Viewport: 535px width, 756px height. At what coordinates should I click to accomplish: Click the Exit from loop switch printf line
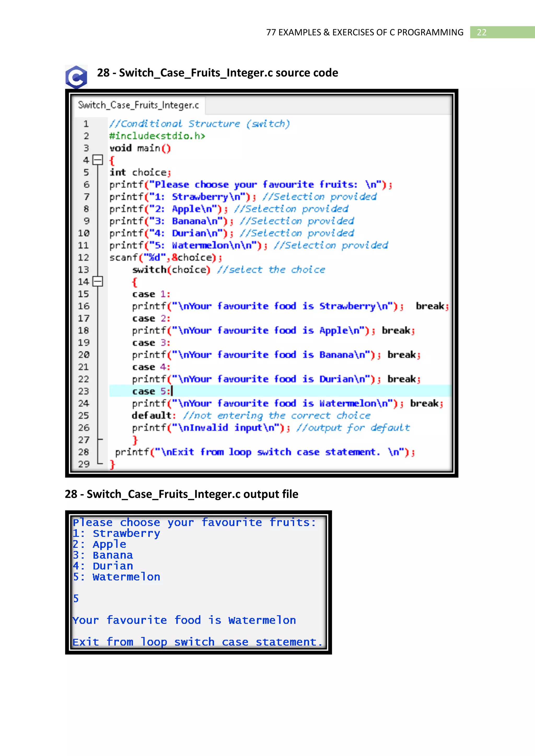265,452
